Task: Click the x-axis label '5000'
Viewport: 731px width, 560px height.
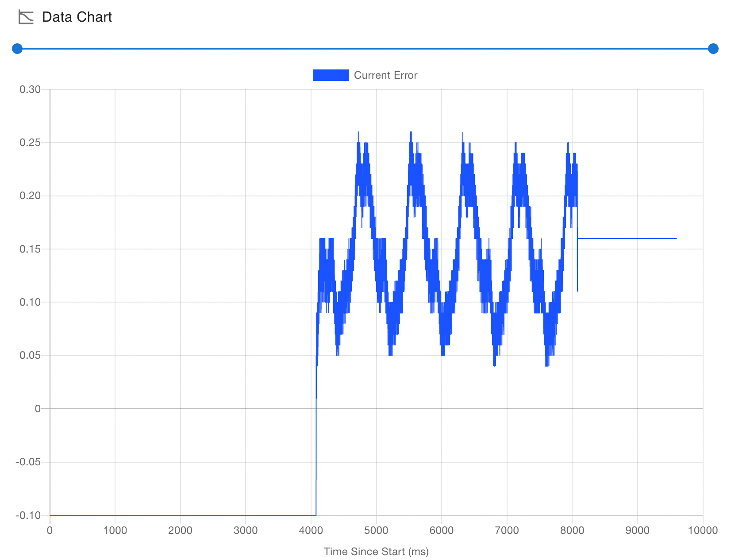Action: click(376, 530)
